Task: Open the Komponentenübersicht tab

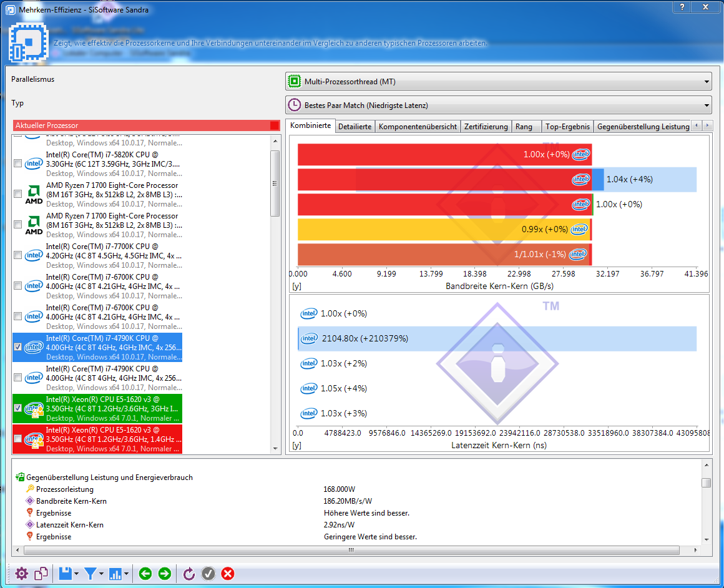Action: pos(418,127)
